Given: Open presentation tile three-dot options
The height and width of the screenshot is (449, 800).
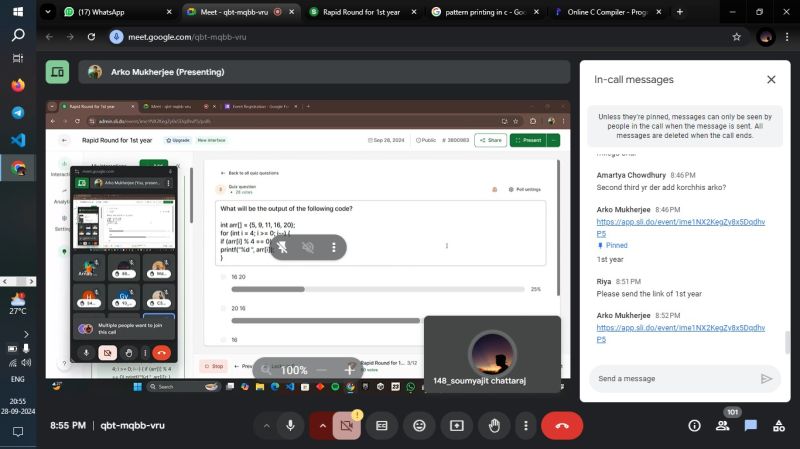Looking at the screenshot, I should [x=334, y=247].
